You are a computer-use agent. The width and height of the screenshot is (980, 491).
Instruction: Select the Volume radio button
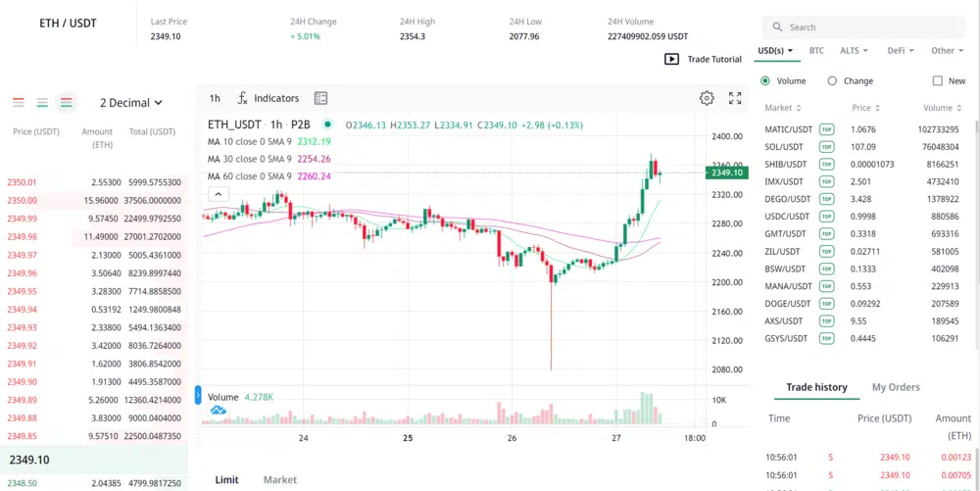point(765,81)
